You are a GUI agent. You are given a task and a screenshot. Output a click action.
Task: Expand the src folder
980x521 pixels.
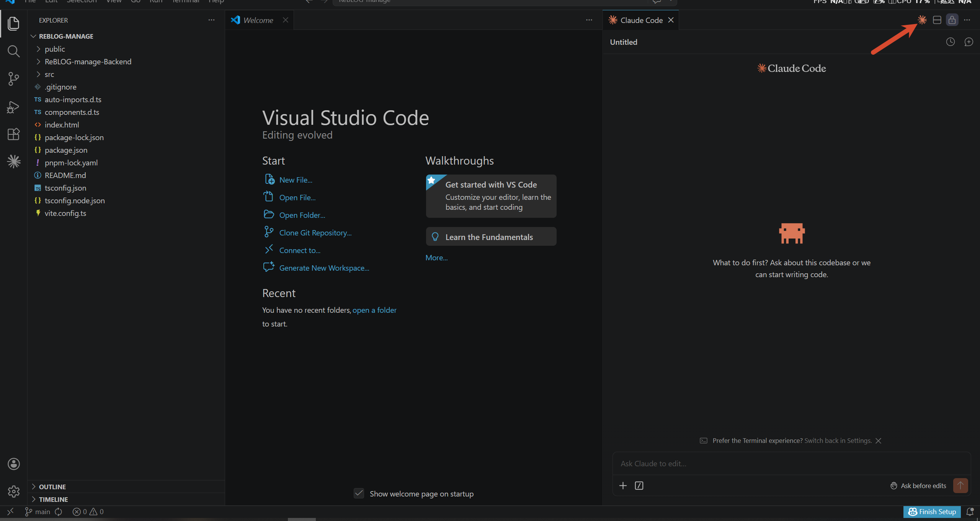(49, 74)
